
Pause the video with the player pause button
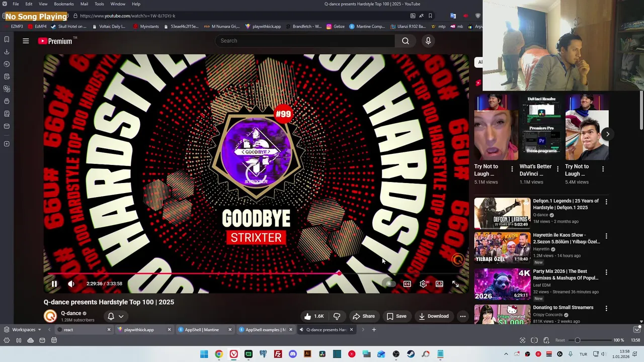pyautogui.click(x=54, y=284)
